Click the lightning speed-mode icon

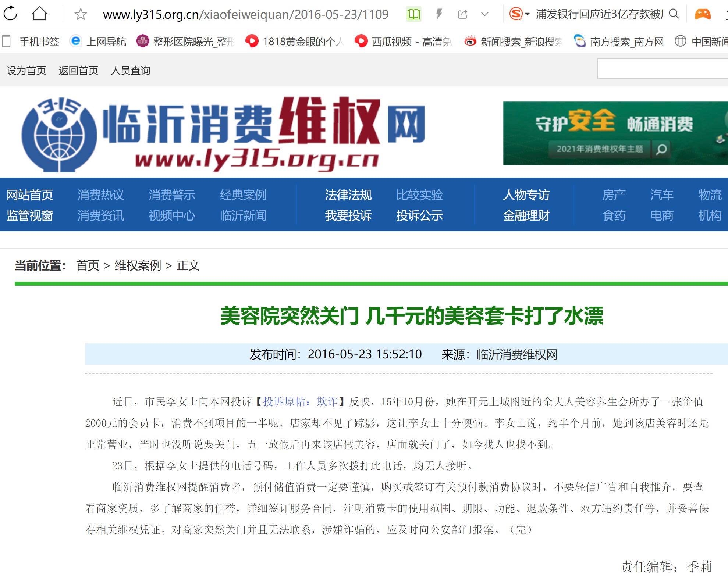(439, 14)
